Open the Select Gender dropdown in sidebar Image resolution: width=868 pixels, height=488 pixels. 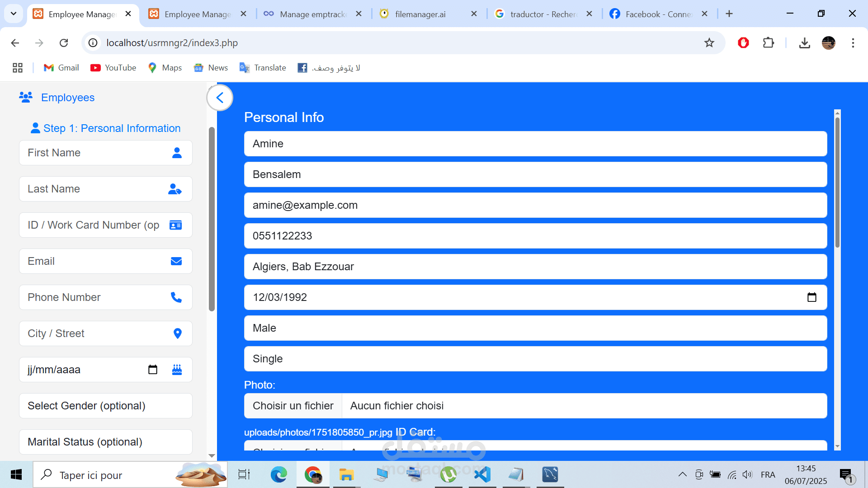tap(106, 406)
